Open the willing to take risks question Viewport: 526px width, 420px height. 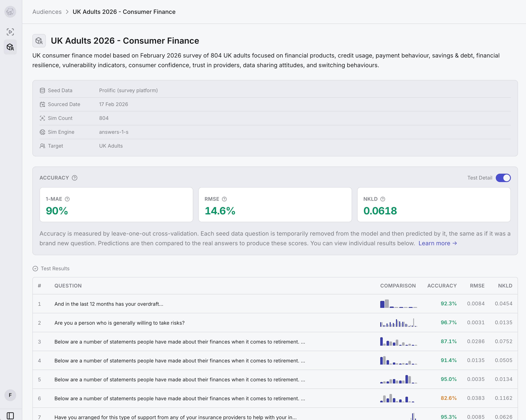point(119,323)
